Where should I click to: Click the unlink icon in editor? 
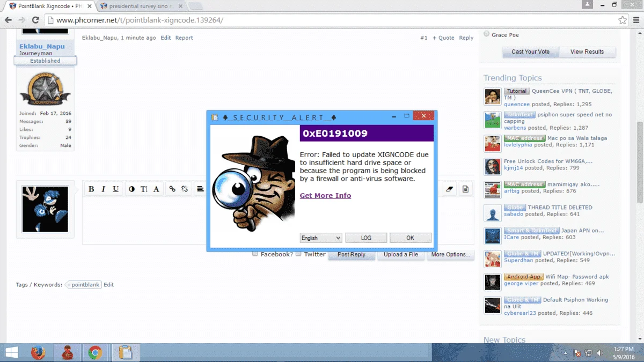(185, 189)
